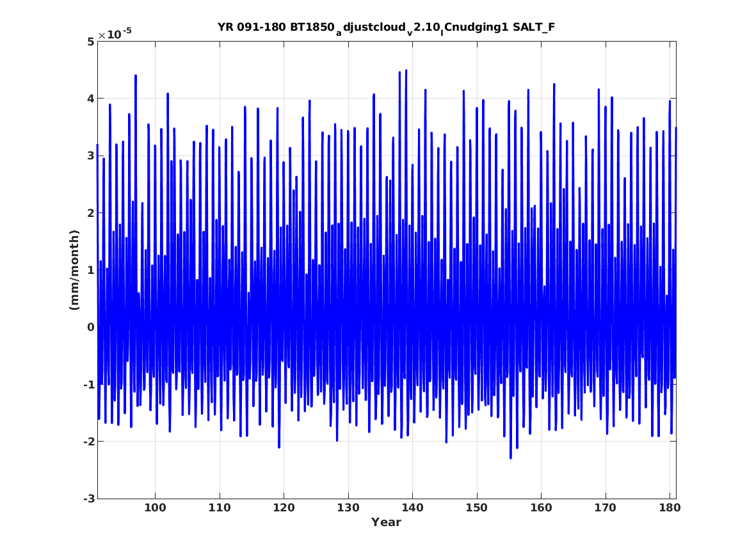Click y-axis tick label -1
Viewport: 747px width, 560px height.
[88, 384]
